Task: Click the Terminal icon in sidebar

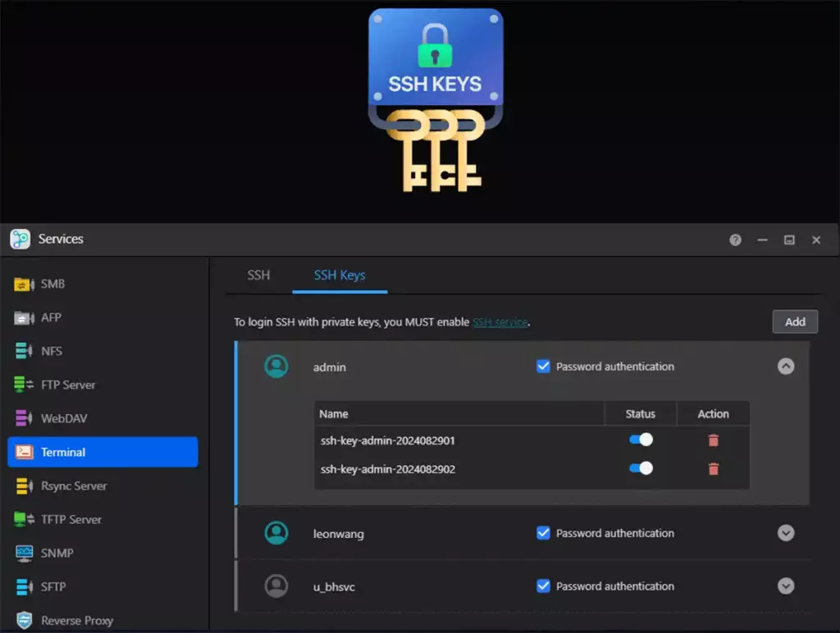Action: coord(24,452)
